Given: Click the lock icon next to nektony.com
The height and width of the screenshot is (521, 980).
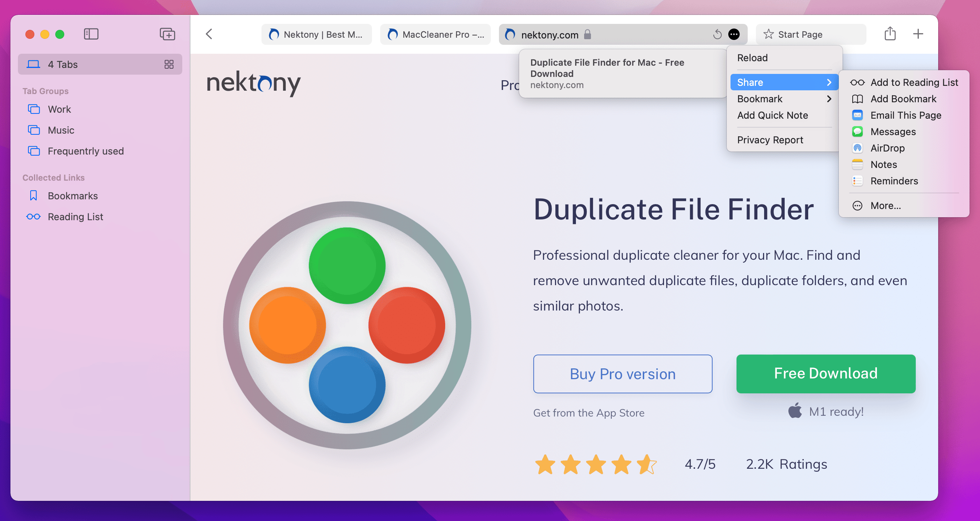Looking at the screenshot, I should (587, 34).
